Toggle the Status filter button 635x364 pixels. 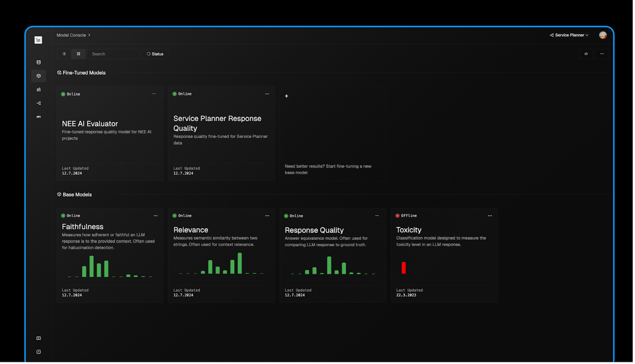155,54
